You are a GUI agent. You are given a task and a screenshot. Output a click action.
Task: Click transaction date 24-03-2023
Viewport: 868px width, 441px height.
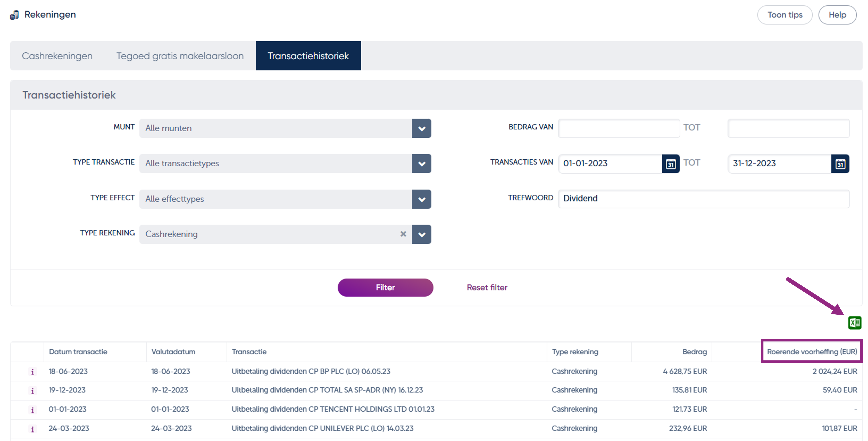tap(69, 429)
